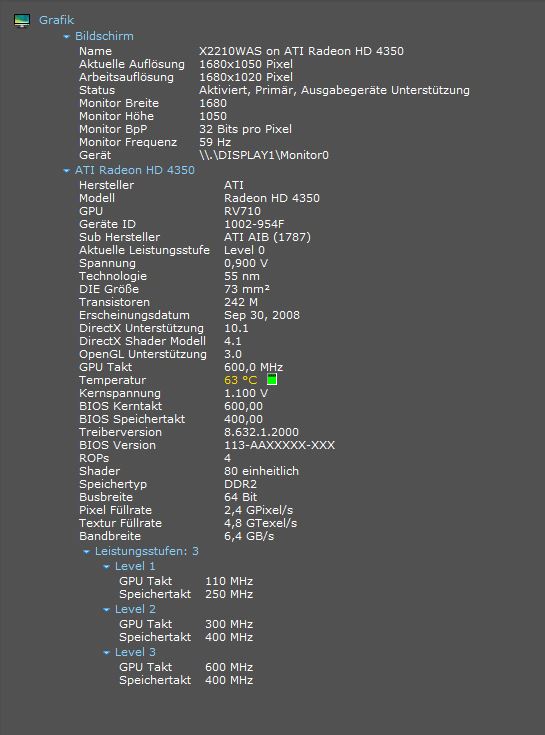Click the release date Sep 30, 2008
Viewport: 545px width, 735px height.
(262, 315)
